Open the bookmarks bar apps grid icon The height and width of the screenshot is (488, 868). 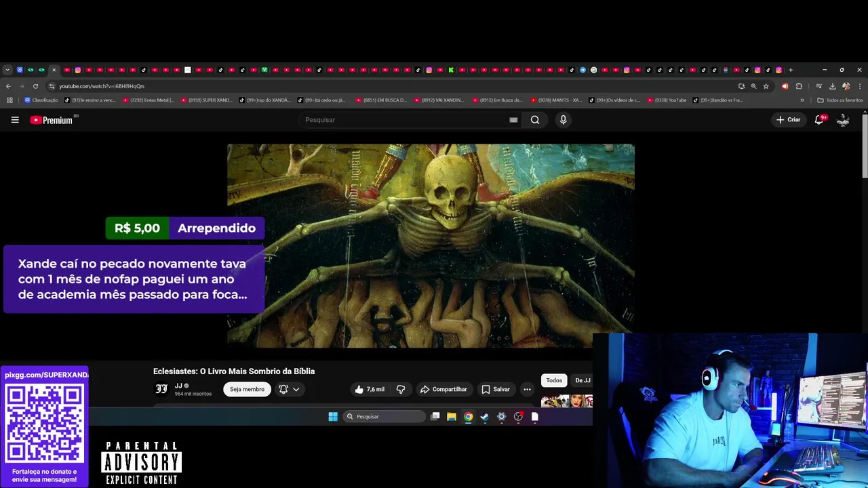tap(9, 100)
